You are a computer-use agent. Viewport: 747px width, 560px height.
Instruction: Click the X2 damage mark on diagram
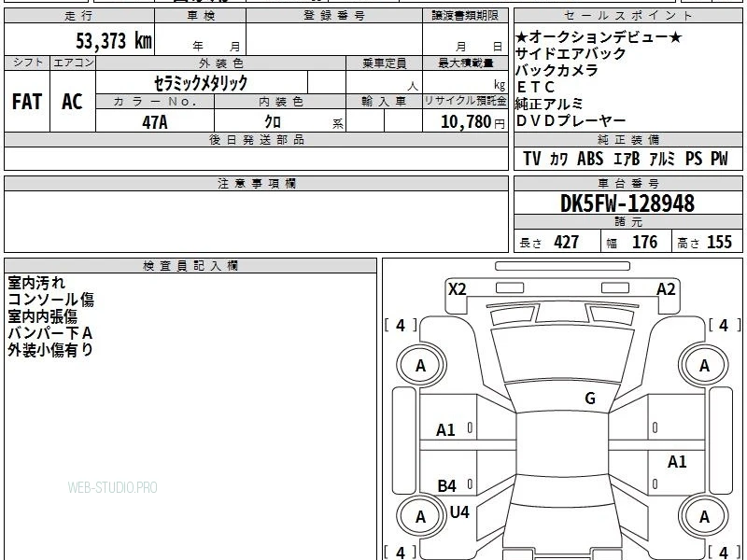point(457,289)
